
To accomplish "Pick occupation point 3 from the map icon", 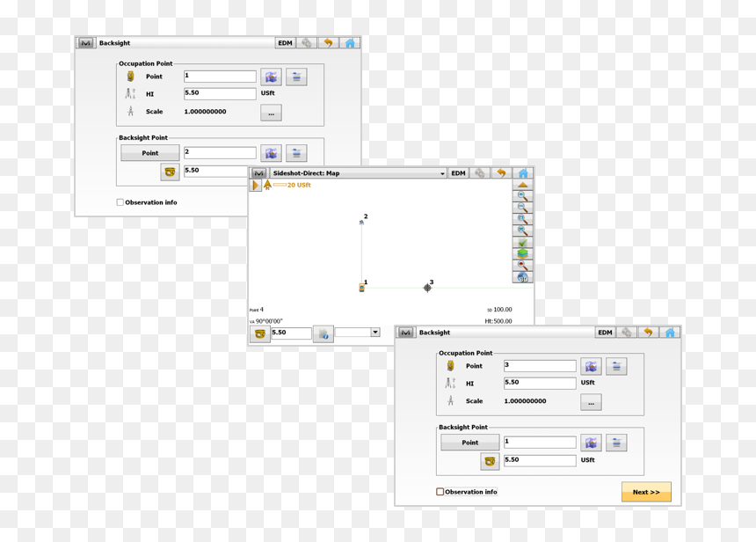I will click(591, 366).
